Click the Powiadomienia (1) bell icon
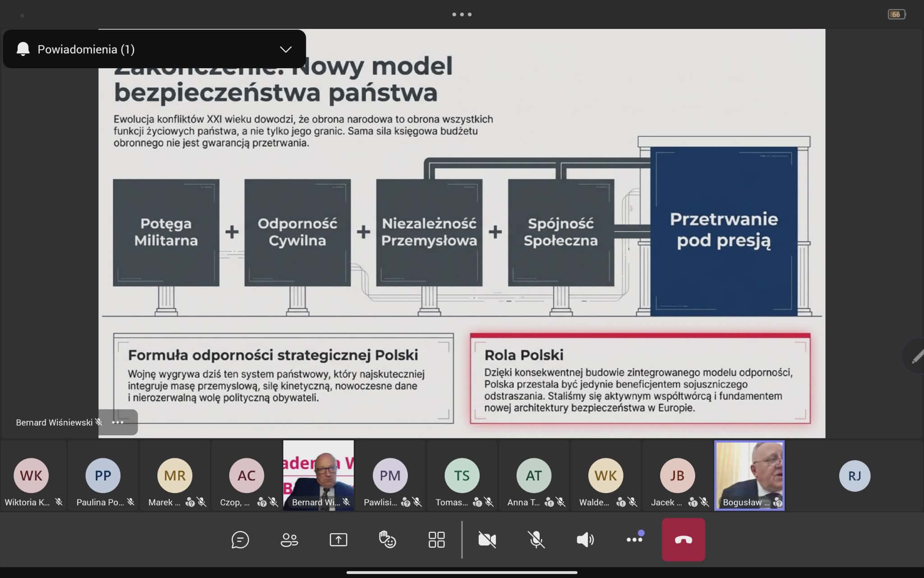This screenshot has width=924, height=578. [23, 49]
